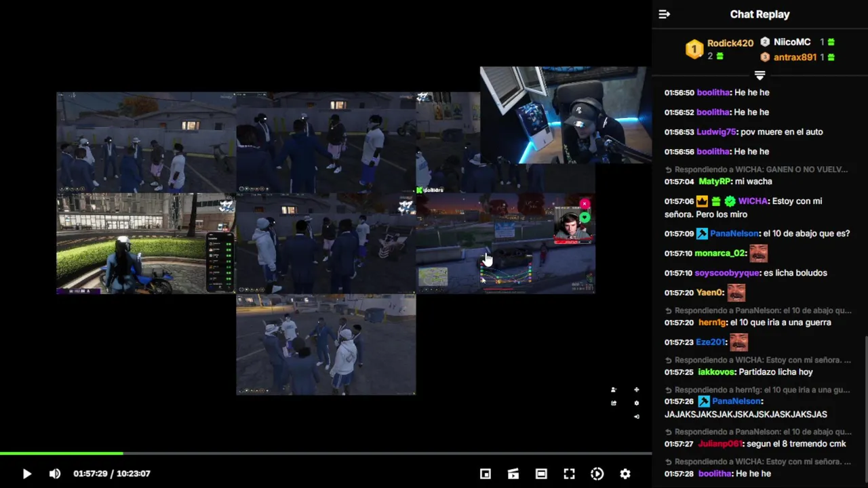Screen dimensions: 868x488
Task: Open the clip creation tool
Action: tap(513, 474)
